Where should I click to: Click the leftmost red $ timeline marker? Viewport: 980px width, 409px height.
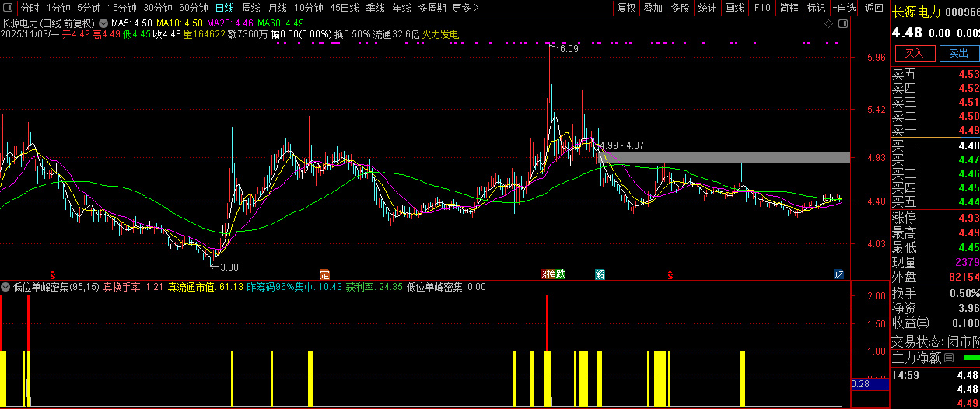[x=53, y=275]
